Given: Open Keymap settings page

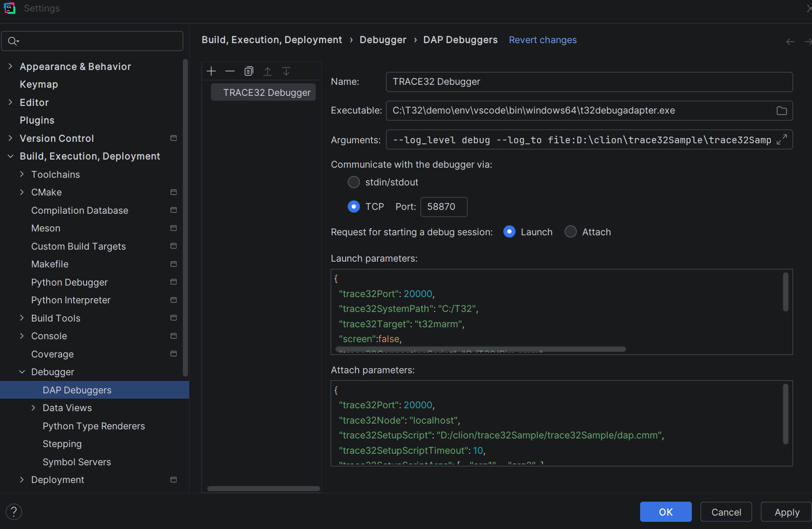Looking at the screenshot, I should [39, 84].
